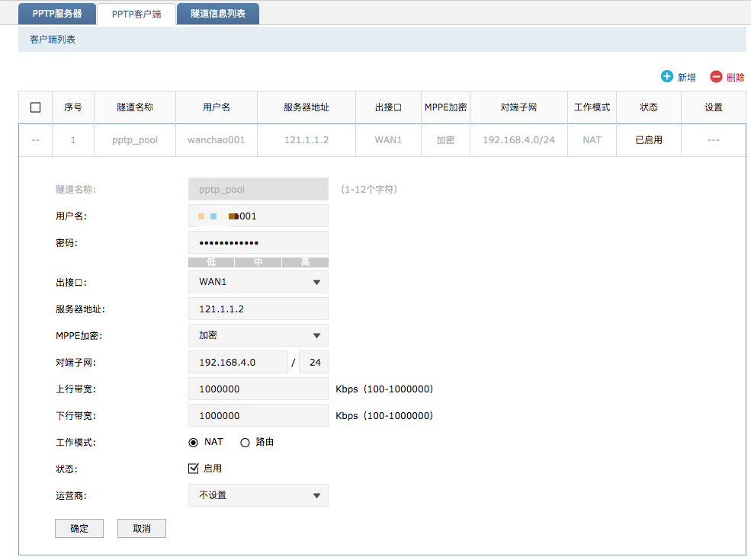Click the blue plus 新增 icon

click(x=667, y=77)
